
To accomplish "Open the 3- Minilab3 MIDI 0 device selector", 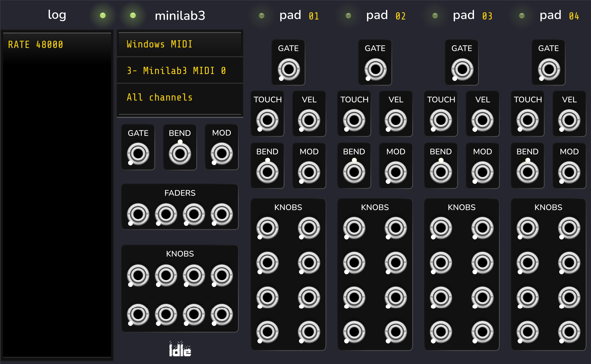I will point(179,70).
